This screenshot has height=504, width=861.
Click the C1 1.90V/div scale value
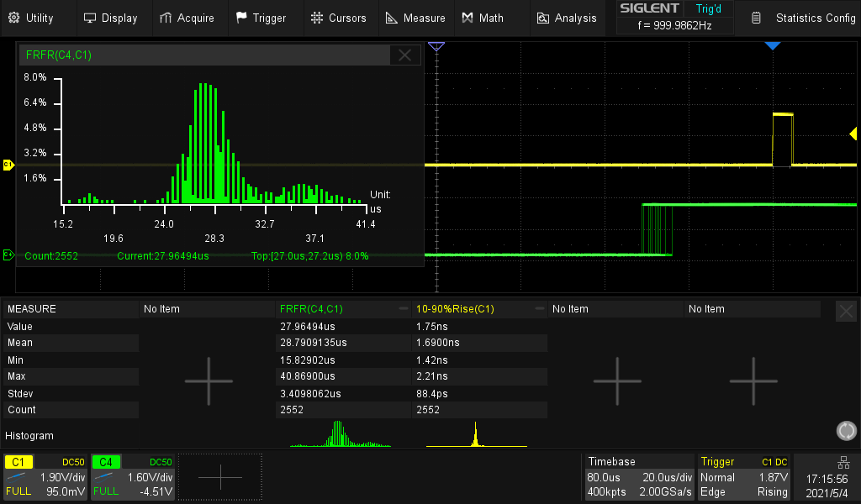[62, 478]
